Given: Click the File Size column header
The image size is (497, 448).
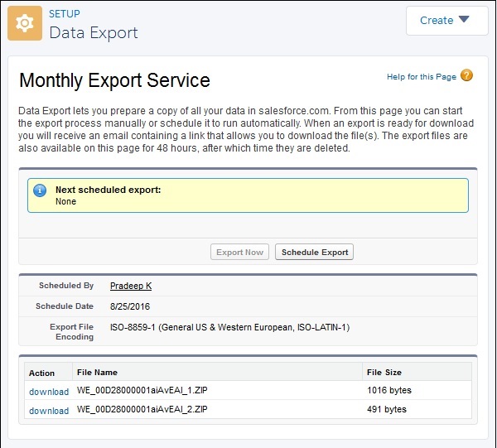Looking at the screenshot, I should [x=384, y=373].
